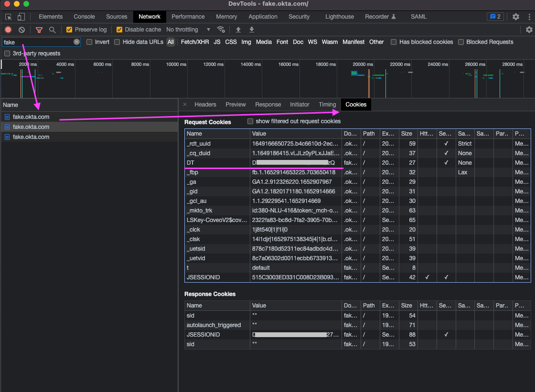Clear the network log
The width and height of the screenshot is (535, 392).
[x=21, y=29]
